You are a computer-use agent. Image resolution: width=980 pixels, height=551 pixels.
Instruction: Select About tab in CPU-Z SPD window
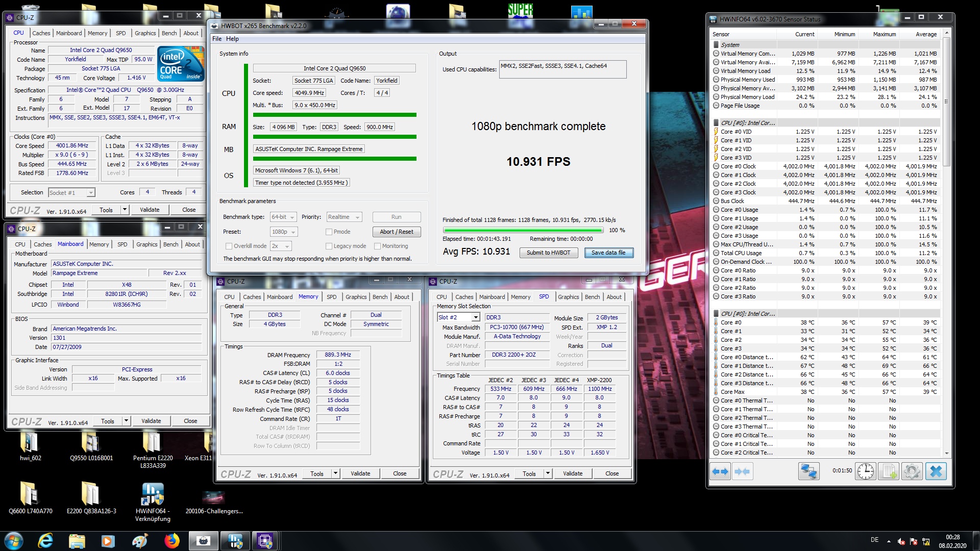pyautogui.click(x=614, y=297)
